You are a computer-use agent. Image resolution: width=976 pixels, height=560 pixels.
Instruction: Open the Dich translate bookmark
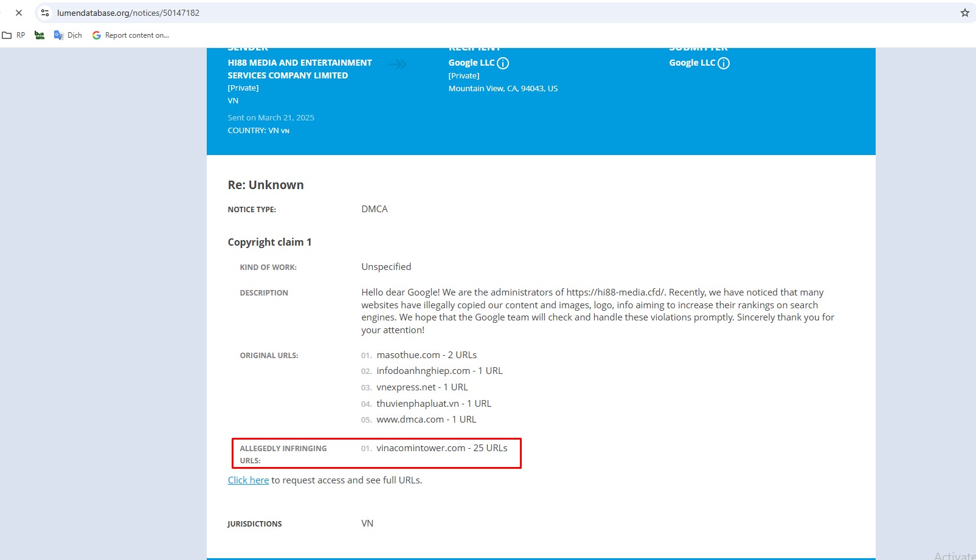[68, 35]
